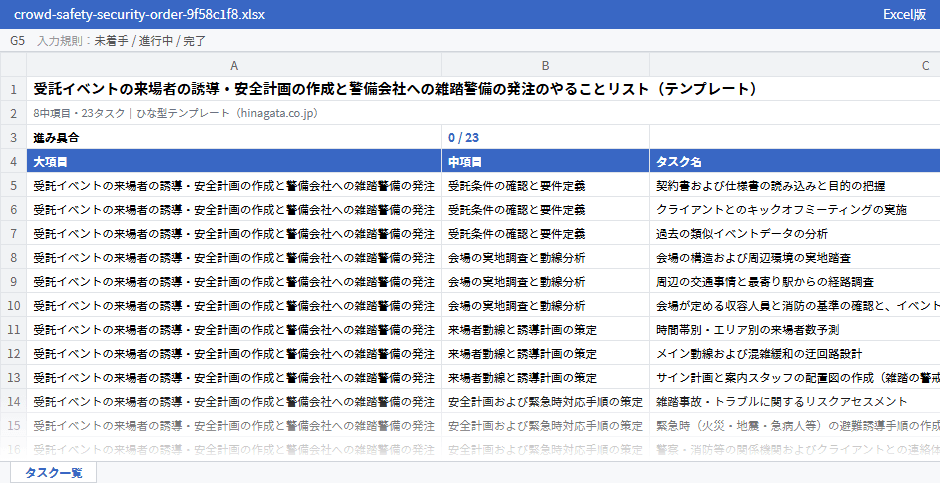Select the 大項目 header cell
The image size is (940, 483).
[234, 162]
